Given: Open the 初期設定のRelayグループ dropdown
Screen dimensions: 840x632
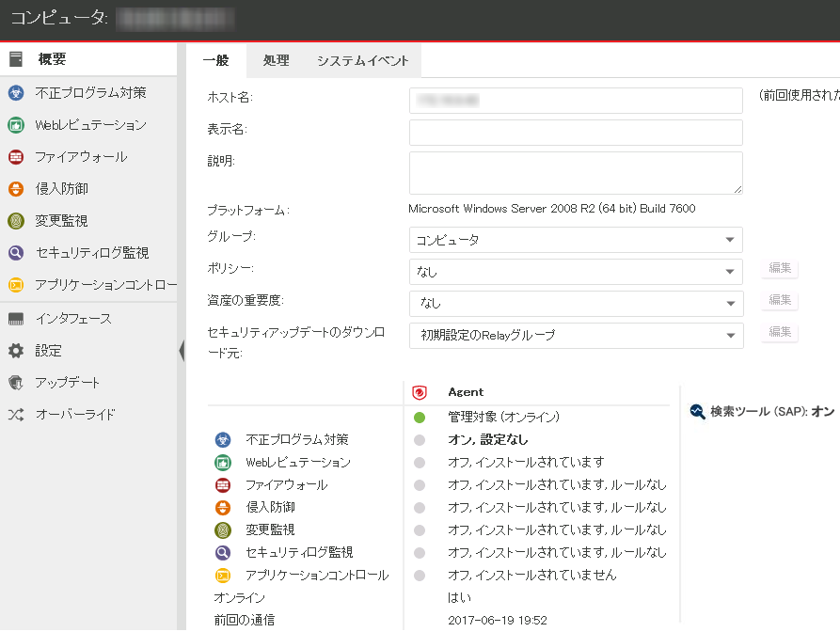Looking at the screenshot, I should [576, 336].
